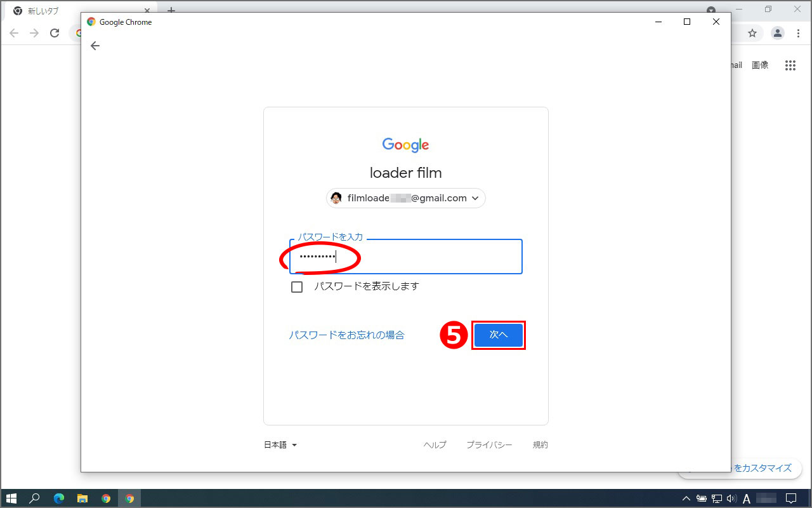Click 画像 link in background browser
This screenshot has width=812, height=508.
click(x=760, y=65)
